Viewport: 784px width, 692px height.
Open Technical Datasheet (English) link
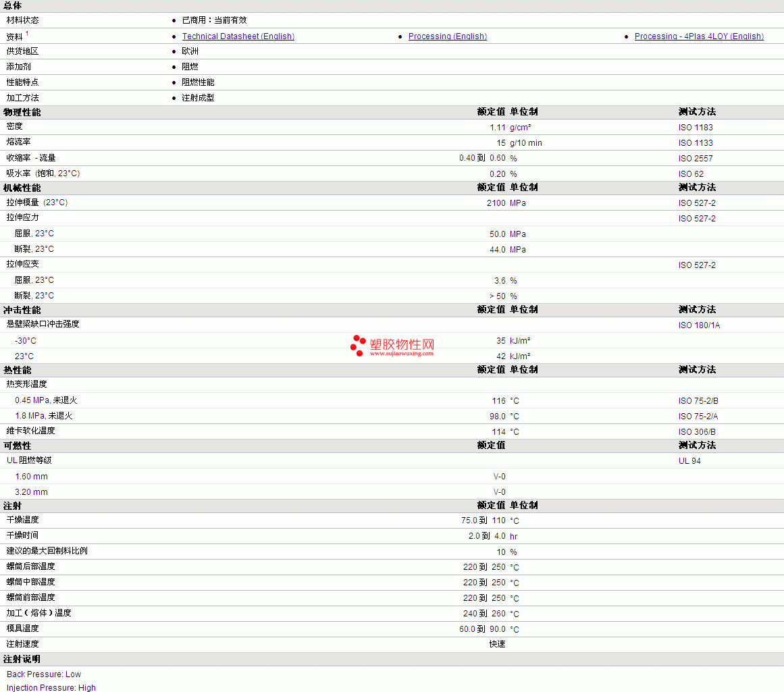pyautogui.click(x=238, y=36)
